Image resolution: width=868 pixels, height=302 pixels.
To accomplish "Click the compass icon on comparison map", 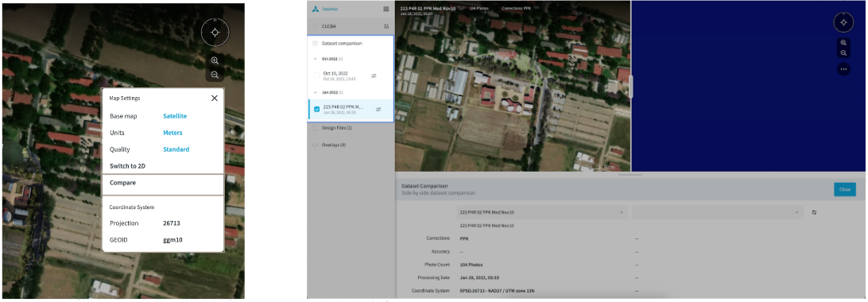I will 843,23.
